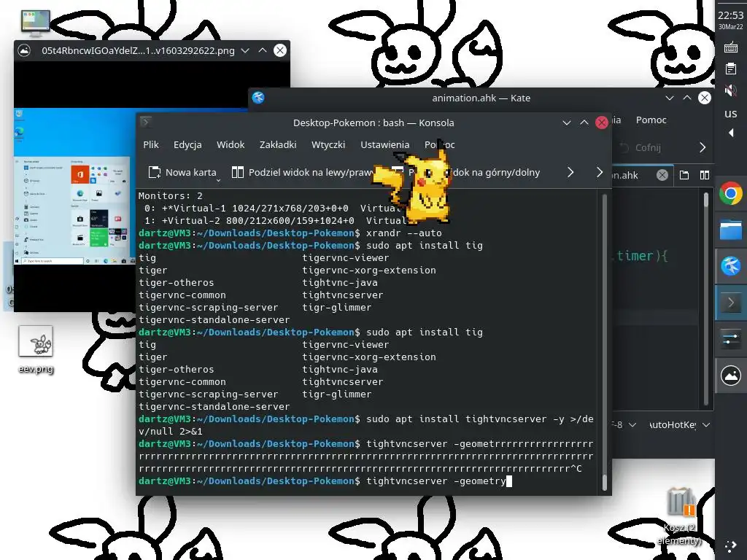Click Podziel widok na lewy/prawy button
Viewport: 747px width, 560px height.
tap(303, 172)
